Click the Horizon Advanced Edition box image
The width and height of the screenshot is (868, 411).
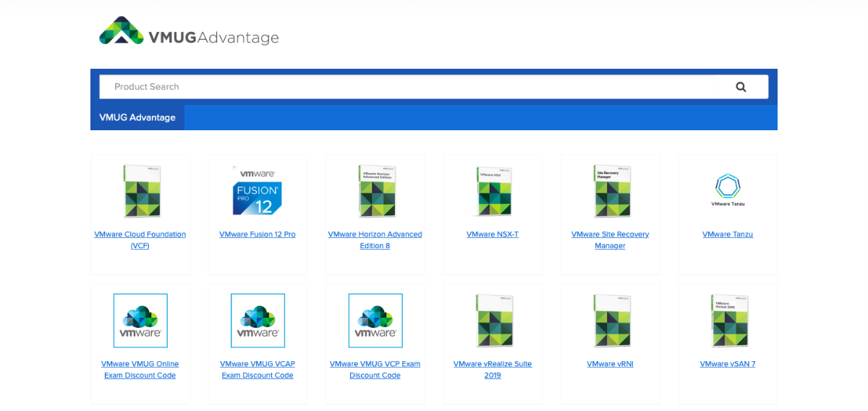coord(375,192)
